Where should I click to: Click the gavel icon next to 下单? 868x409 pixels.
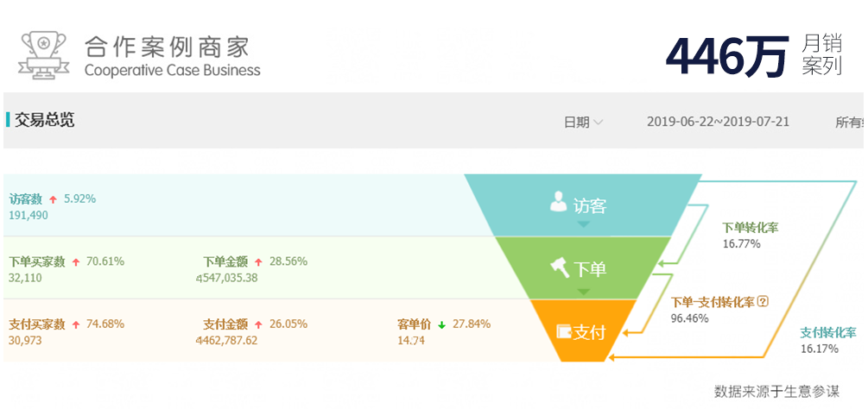tap(559, 267)
